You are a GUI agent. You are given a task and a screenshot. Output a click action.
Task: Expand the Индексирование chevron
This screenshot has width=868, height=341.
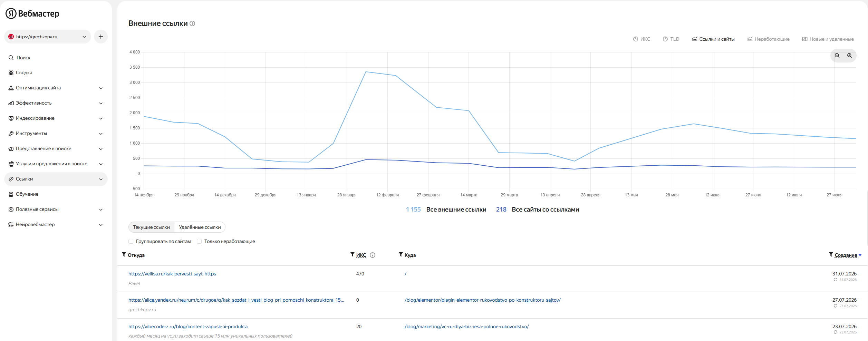click(x=101, y=118)
